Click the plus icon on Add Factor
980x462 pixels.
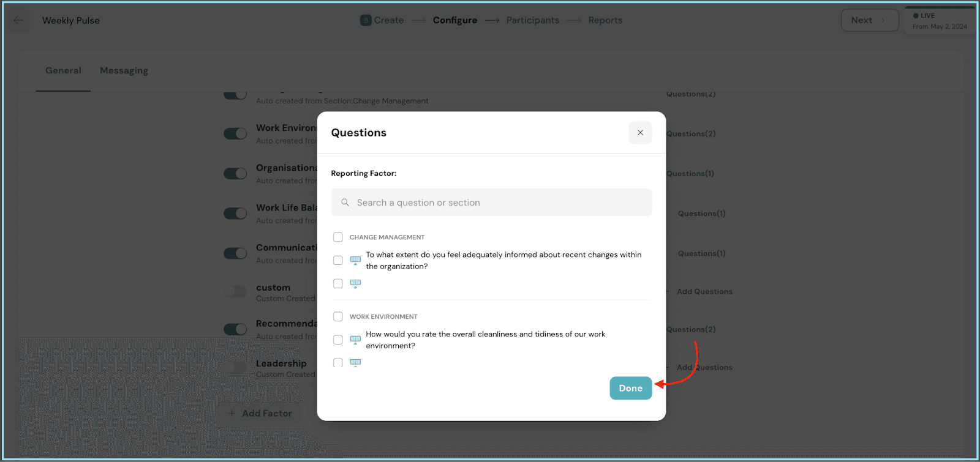pos(232,414)
